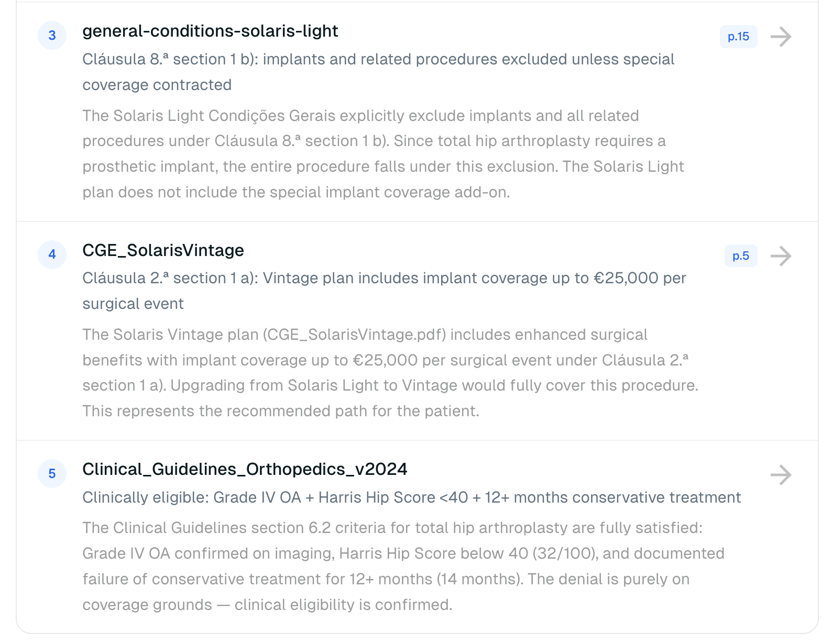Select the Cláusula 8.ª implants exclusion subtitle
This screenshot has height=644, width=832.
coord(378,71)
